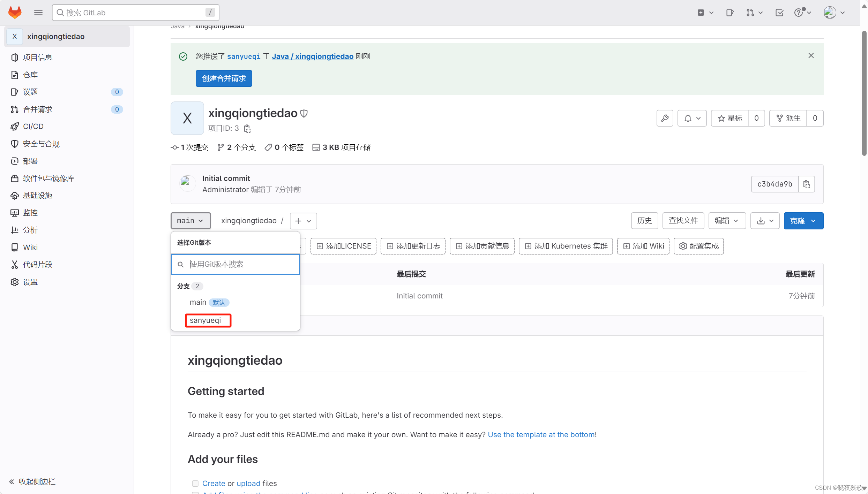Image resolution: width=868 pixels, height=494 pixels.
Task: Open the Initial commit title link
Action: (x=226, y=178)
